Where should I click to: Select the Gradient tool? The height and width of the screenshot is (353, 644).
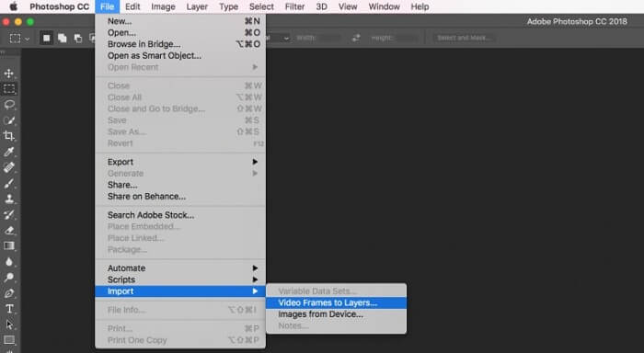point(9,245)
